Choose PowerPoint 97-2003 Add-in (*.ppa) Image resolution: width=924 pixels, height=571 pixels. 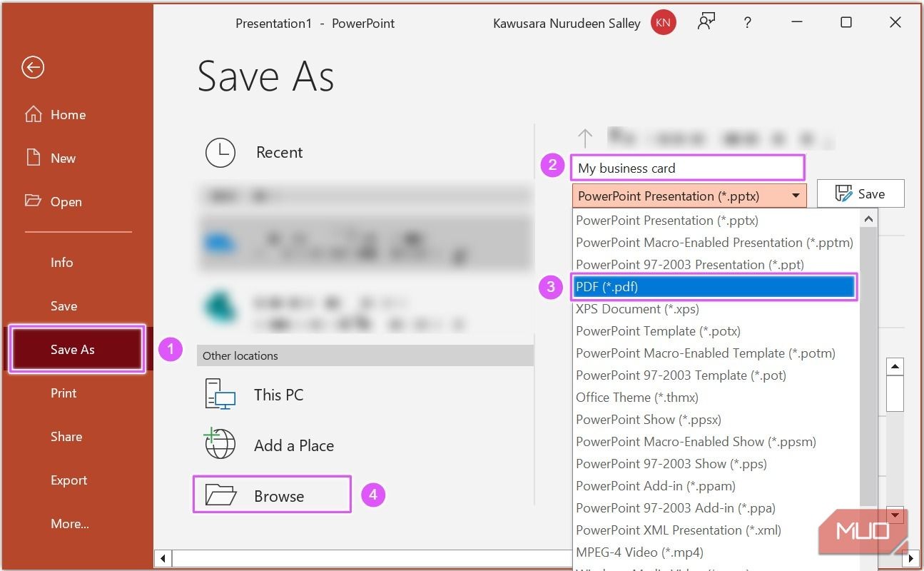click(x=716, y=508)
